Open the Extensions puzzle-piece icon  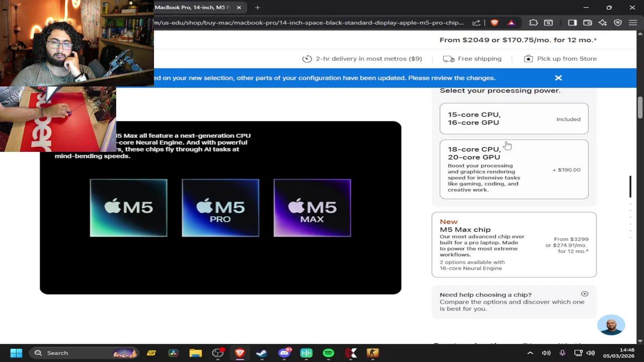[x=533, y=23]
